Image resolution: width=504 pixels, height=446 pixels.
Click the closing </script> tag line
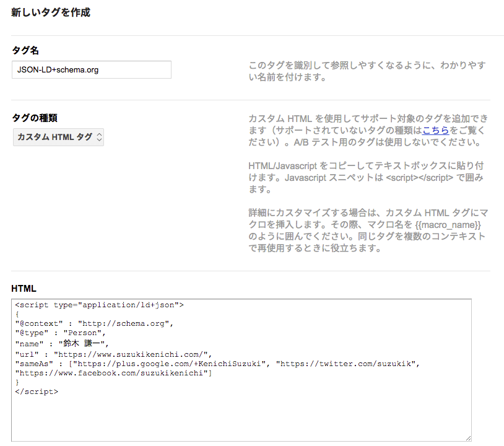pyautogui.click(x=37, y=391)
